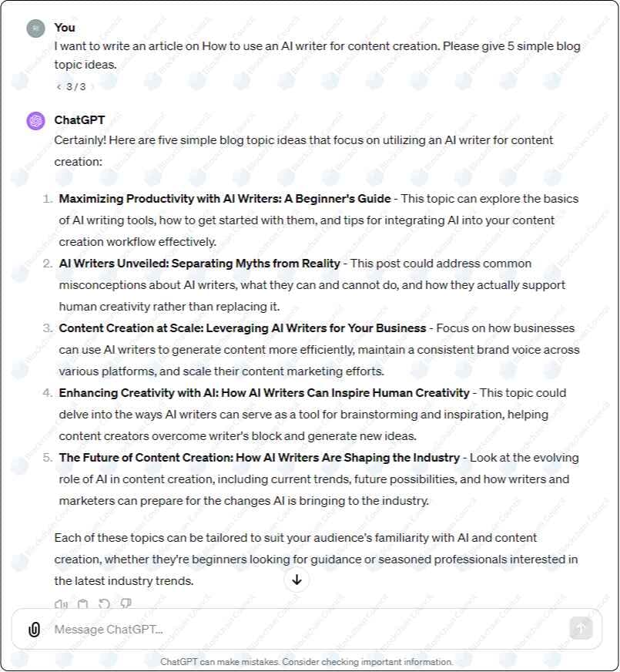The width and height of the screenshot is (620, 672).
Task: Click the read aloud speaker icon
Action: [61, 604]
